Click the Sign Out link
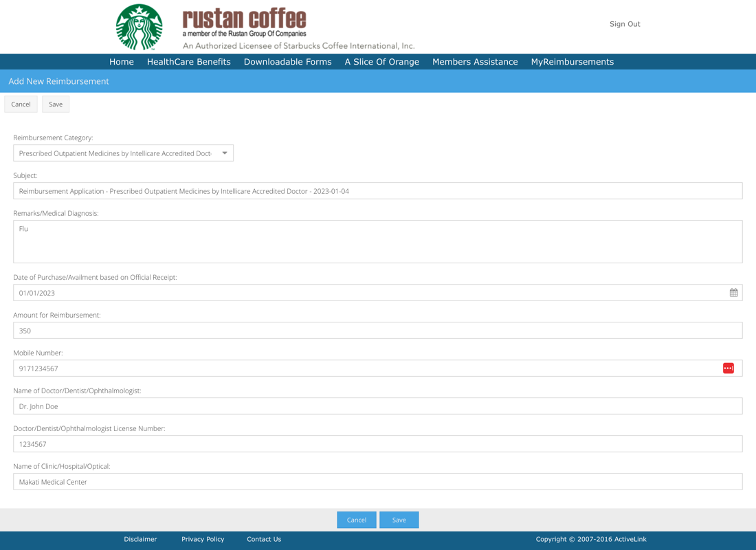 click(624, 24)
